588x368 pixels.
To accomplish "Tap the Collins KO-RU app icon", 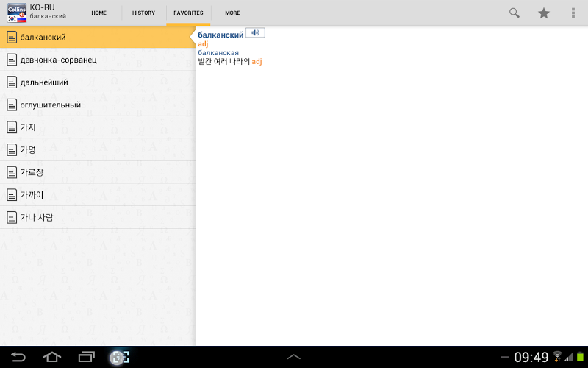I will coord(17,13).
